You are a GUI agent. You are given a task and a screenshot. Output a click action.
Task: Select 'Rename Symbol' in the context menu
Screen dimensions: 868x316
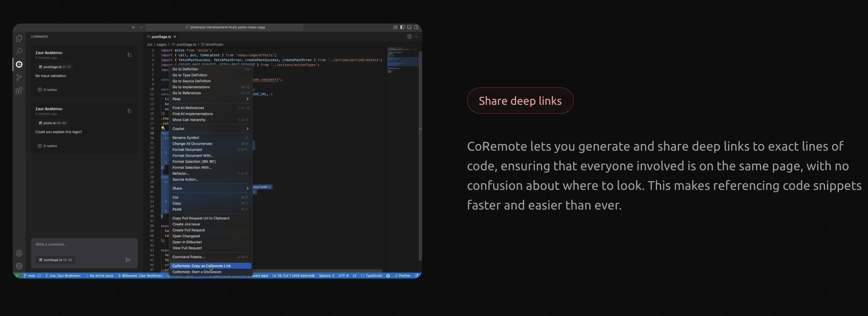210,138
